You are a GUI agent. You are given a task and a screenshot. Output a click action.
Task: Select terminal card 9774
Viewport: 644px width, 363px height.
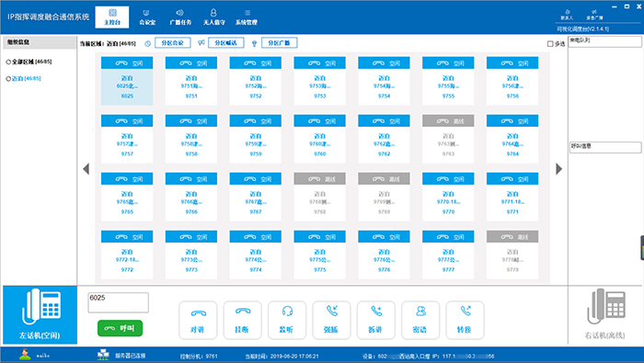tap(256, 255)
